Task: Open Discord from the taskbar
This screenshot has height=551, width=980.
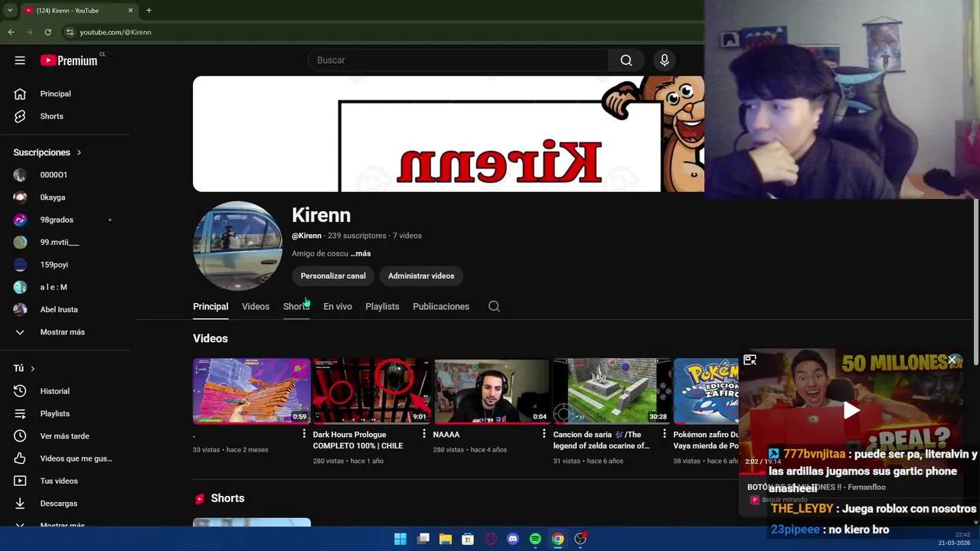Action: pyautogui.click(x=513, y=539)
